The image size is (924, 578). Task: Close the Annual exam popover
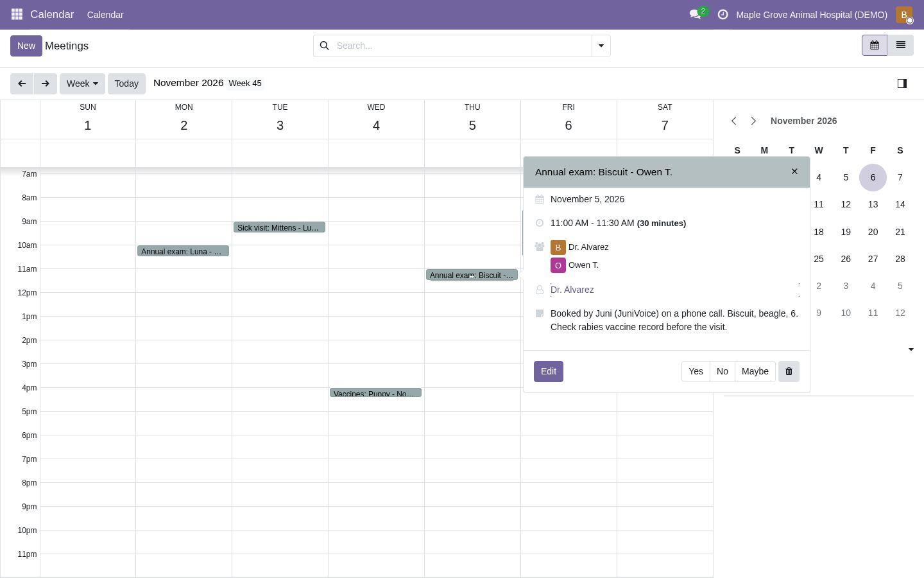tap(794, 171)
